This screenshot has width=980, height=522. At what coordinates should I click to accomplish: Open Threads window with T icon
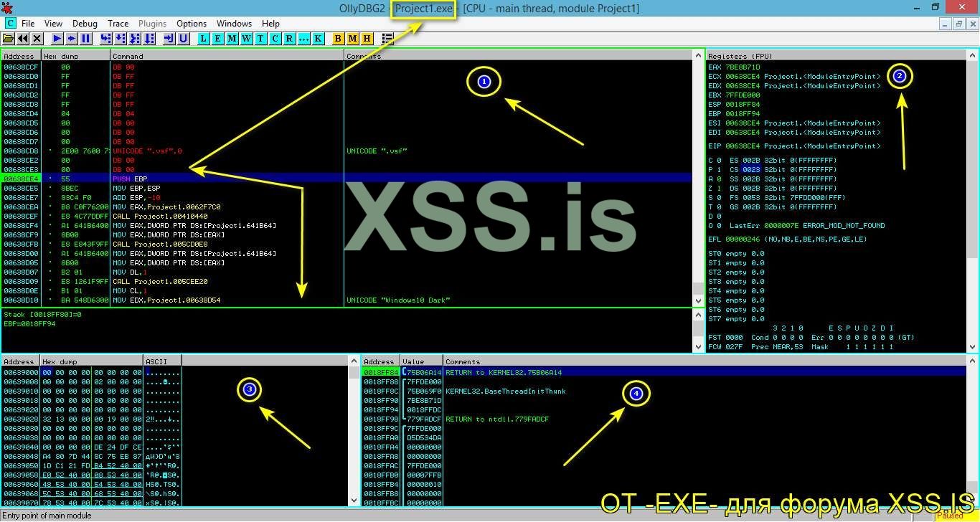(260, 38)
